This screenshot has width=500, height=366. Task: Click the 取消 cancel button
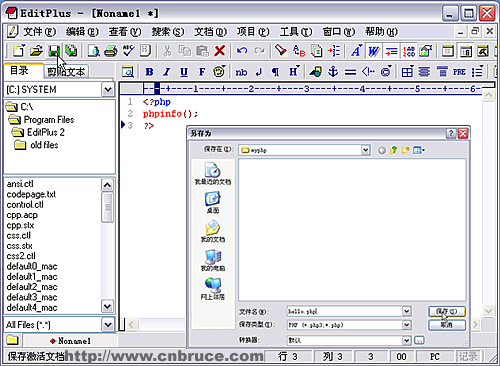point(447,325)
